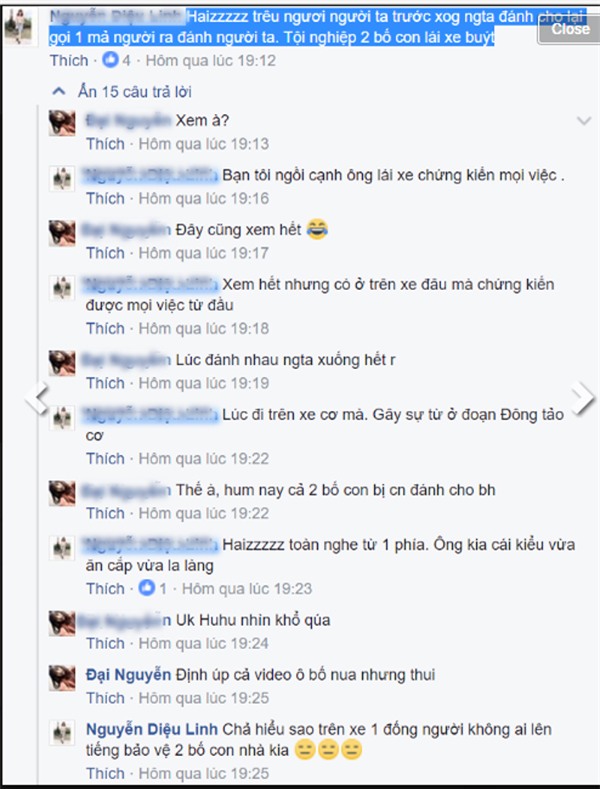This screenshot has width=600, height=789.
Task: Click the collapse caret before 'Ẩn 15'
Action: click(59, 91)
